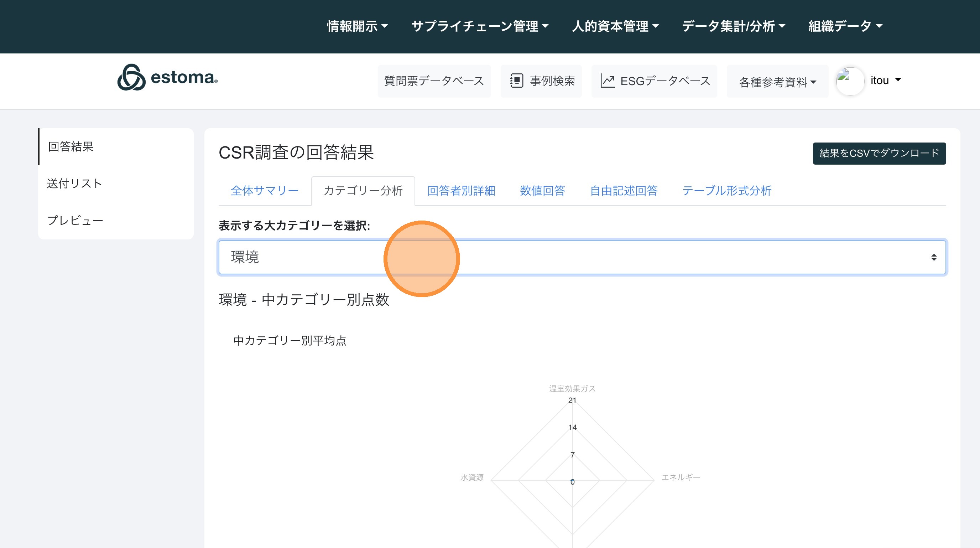The image size is (980, 548).
Task: Click the itou user avatar image
Action: click(850, 81)
